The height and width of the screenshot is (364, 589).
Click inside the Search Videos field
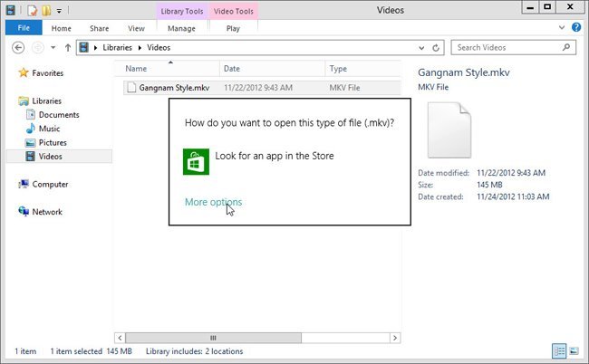pyautogui.click(x=507, y=47)
